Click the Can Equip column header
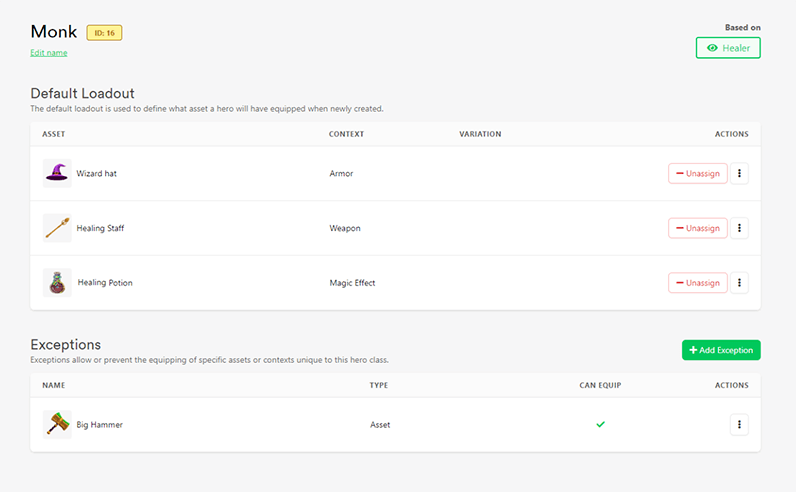 click(601, 385)
